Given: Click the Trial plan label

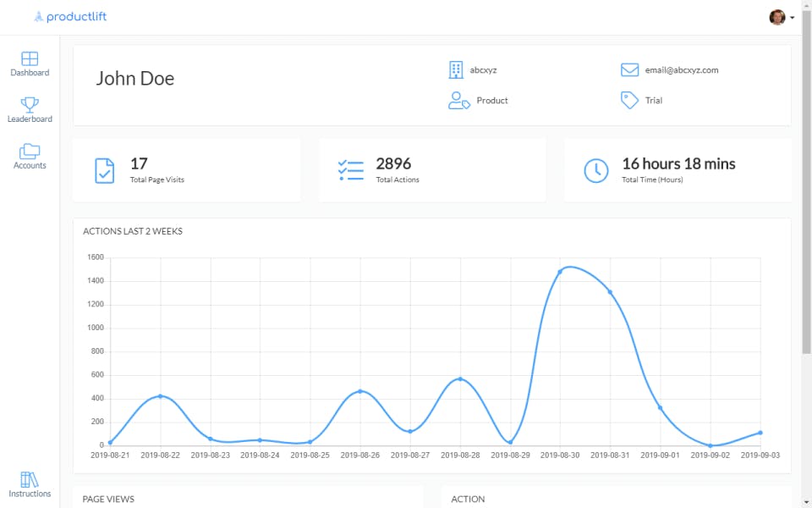Looking at the screenshot, I should (x=654, y=101).
